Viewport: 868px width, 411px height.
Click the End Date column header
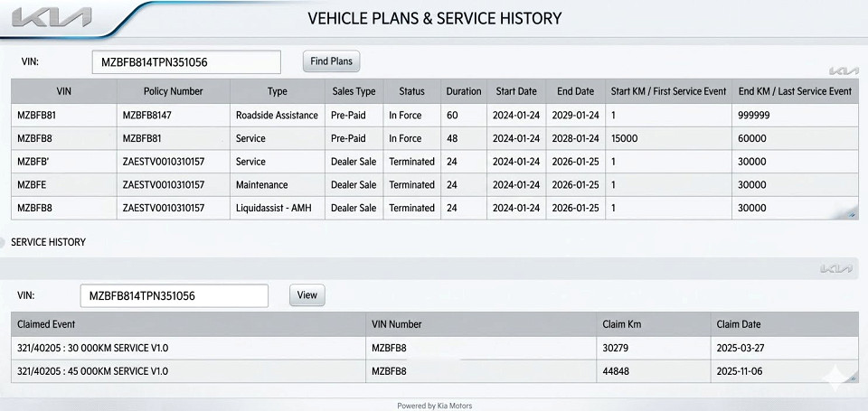(576, 91)
